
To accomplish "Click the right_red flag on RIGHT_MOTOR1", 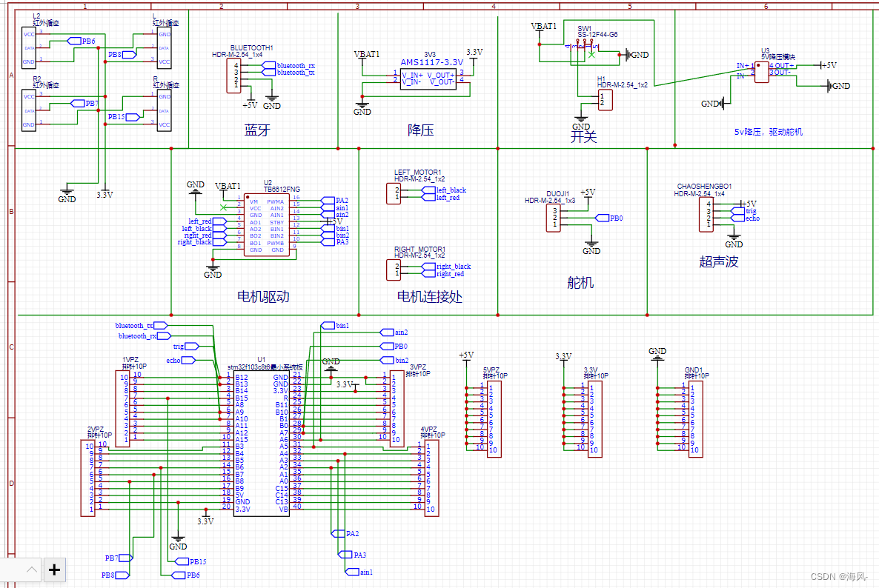I will pos(443,274).
